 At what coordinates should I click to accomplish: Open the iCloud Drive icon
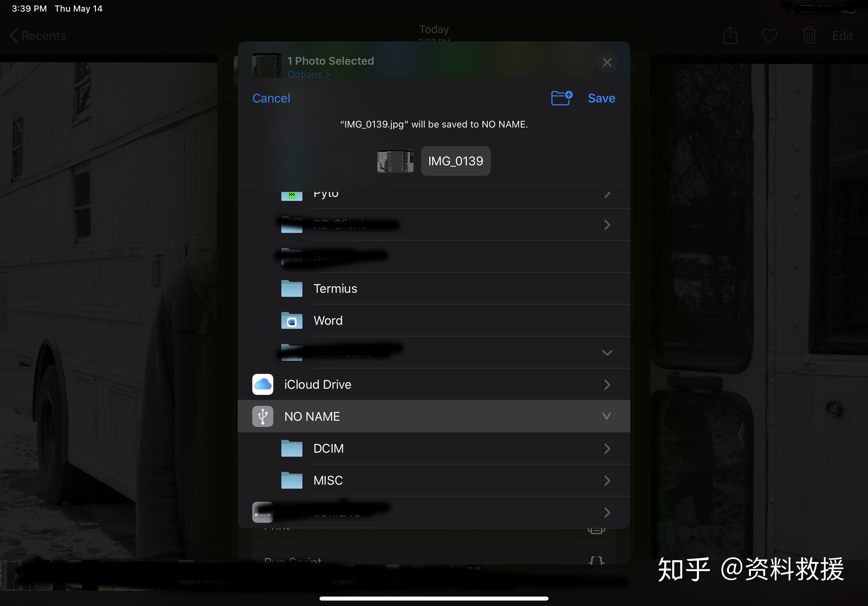pyautogui.click(x=263, y=384)
